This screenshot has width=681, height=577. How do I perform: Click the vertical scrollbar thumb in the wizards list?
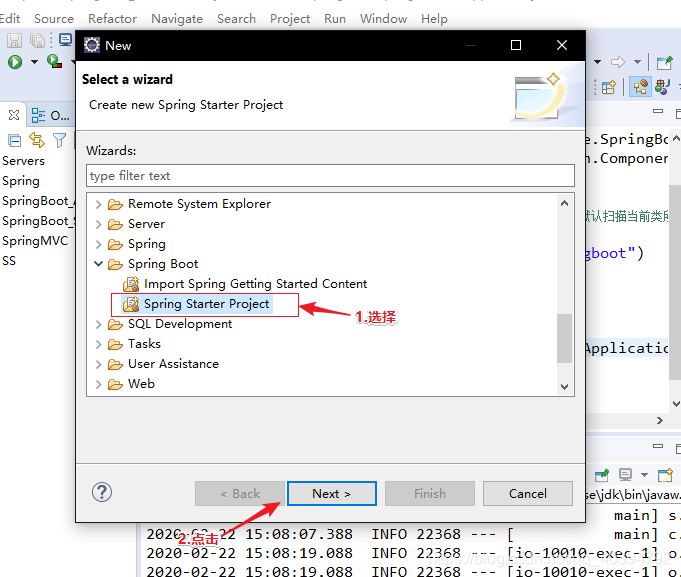[x=564, y=338]
